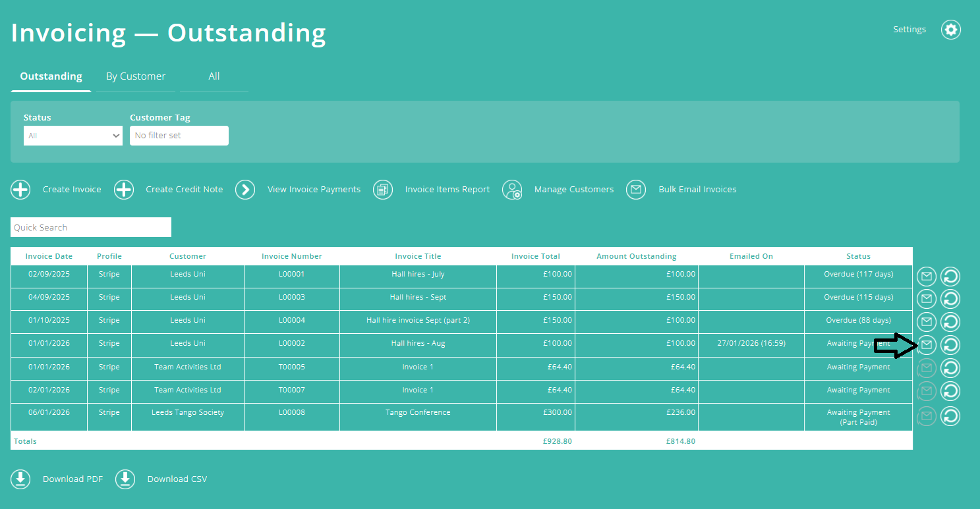
Task: Refresh invoice L00001 using its sync icon
Action: tap(950, 276)
